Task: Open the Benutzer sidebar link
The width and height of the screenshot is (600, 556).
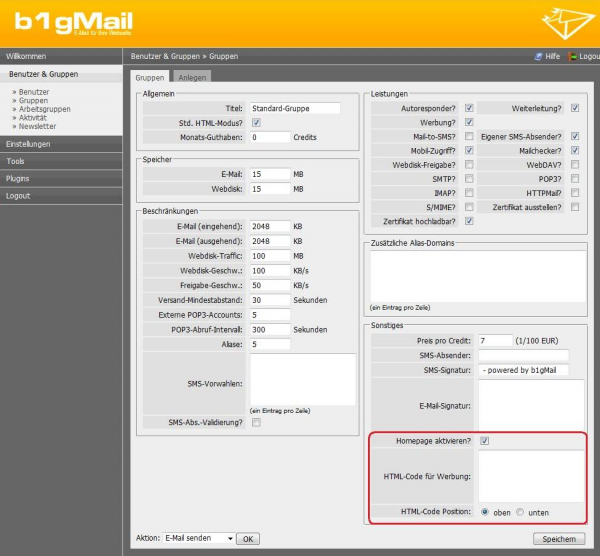Action: tap(34, 92)
